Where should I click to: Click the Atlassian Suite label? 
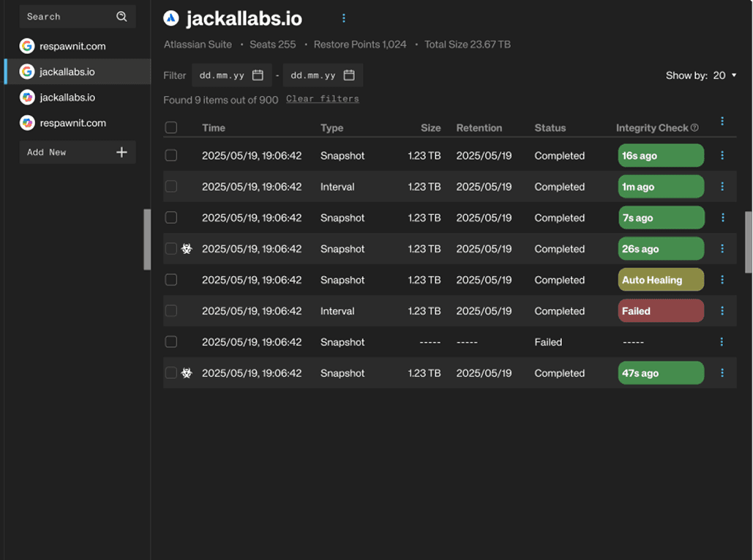[x=198, y=45]
